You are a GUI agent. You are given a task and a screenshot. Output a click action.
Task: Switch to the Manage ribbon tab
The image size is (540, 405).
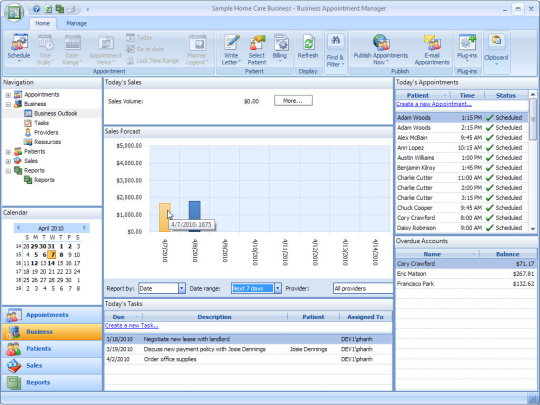(76, 23)
